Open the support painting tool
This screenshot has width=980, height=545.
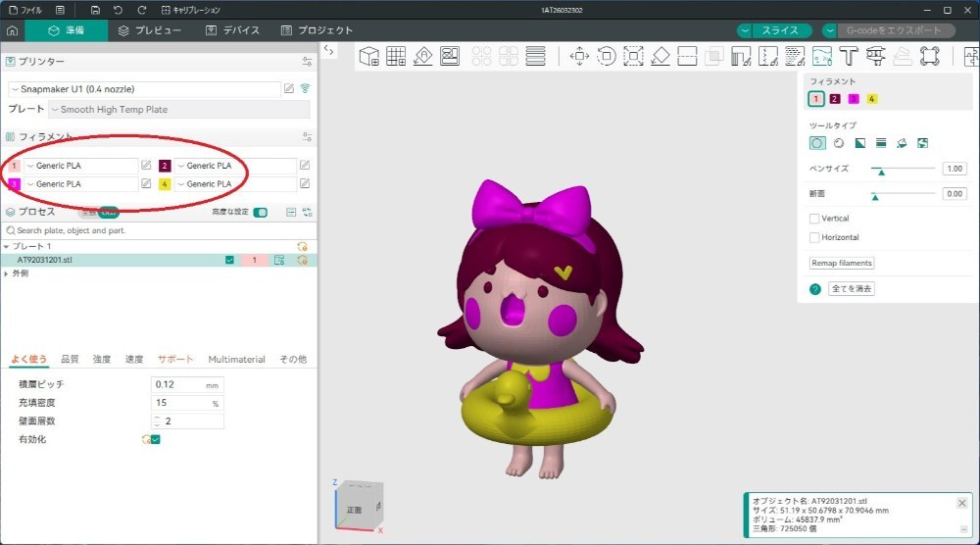[x=741, y=56]
